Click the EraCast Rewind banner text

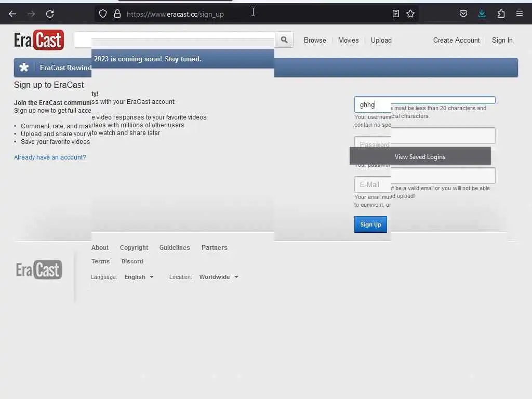pyautogui.click(x=65, y=68)
